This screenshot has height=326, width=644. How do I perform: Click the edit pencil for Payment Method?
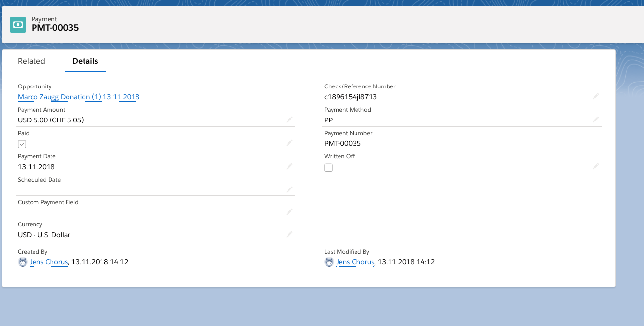(596, 120)
